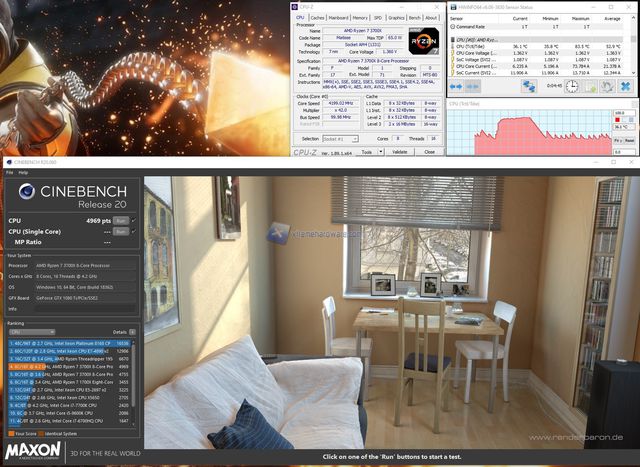
Task: Switch to the Bench tab in CPU-Z
Action: (x=413, y=17)
